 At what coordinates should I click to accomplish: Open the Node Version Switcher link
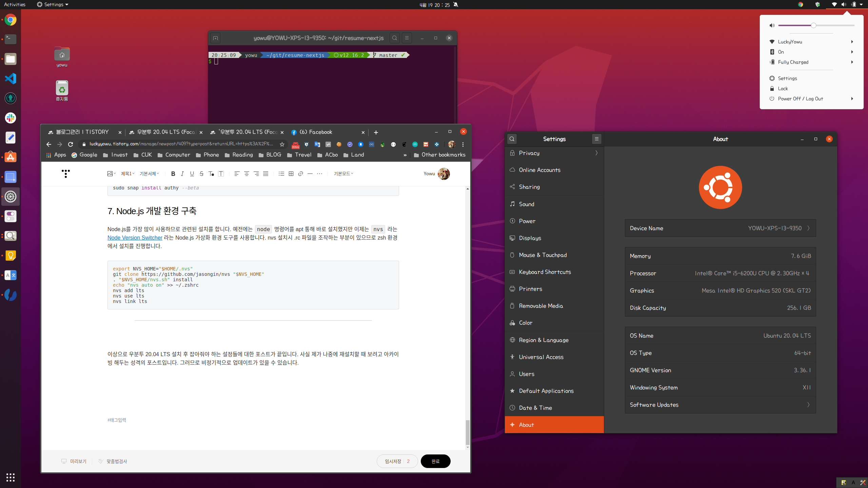(135, 238)
